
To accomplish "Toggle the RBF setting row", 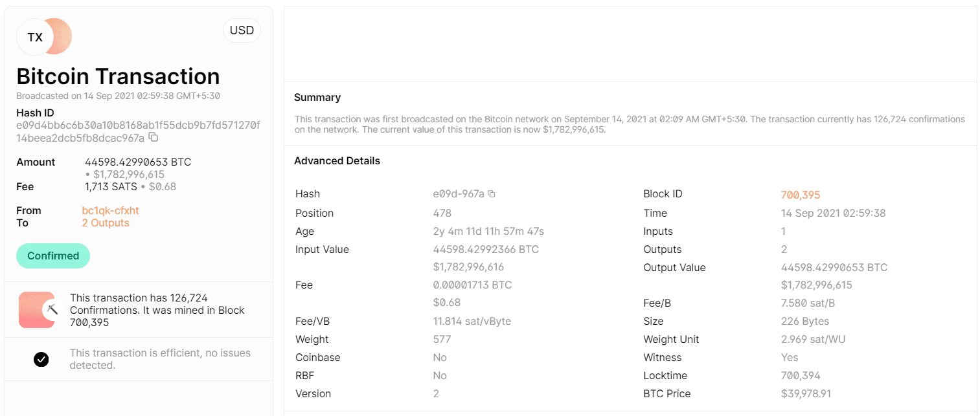I will pyautogui.click(x=440, y=375).
